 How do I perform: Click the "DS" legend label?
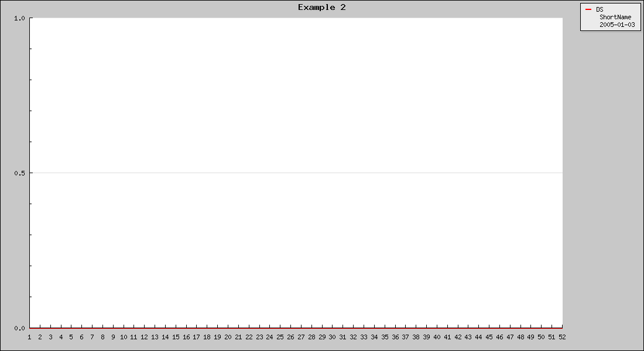[x=600, y=9]
